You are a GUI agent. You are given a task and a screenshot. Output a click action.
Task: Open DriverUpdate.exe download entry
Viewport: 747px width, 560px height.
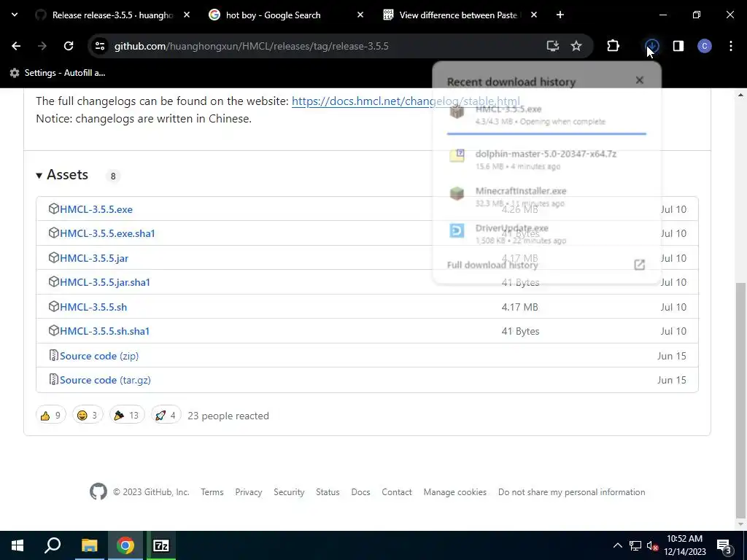(546, 234)
